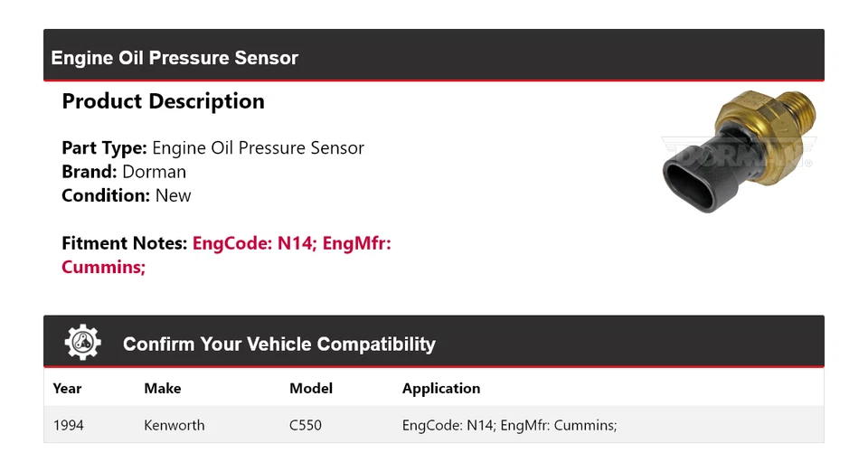Click the Confirm Your Vehicle Compatibility title
This screenshot has width=868, height=472.
point(278,345)
